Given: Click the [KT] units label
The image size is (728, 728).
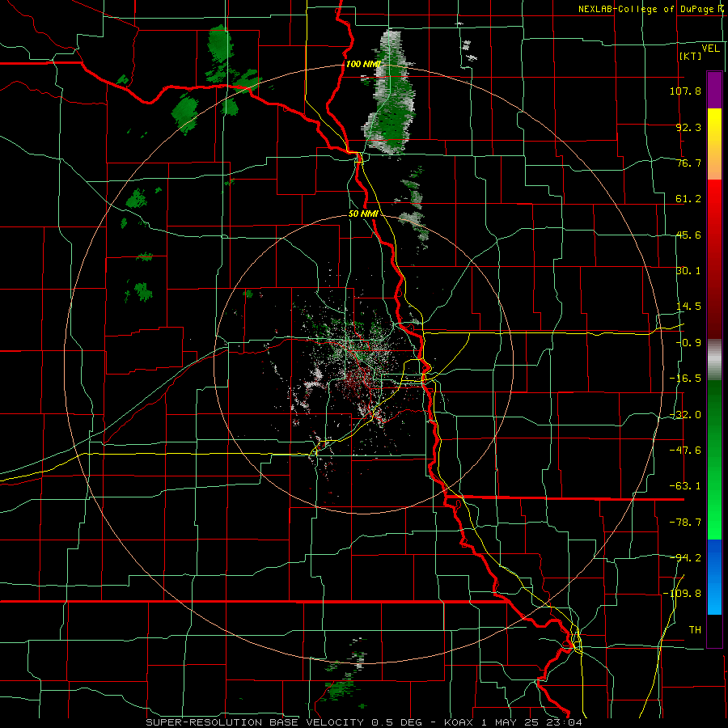Looking at the screenshot, I should (x=691, y=56).
